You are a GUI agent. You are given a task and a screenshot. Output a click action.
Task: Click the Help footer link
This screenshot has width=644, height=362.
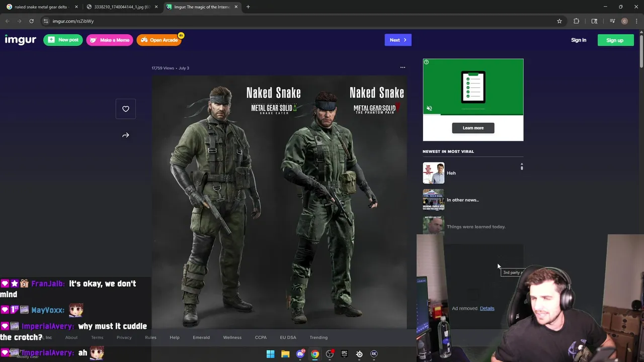click(175, 337)
